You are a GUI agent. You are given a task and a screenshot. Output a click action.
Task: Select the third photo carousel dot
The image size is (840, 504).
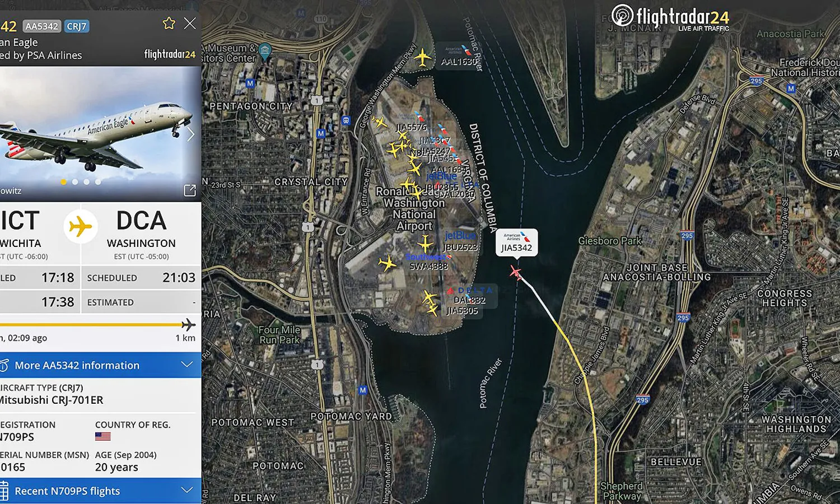pos(86,181)
